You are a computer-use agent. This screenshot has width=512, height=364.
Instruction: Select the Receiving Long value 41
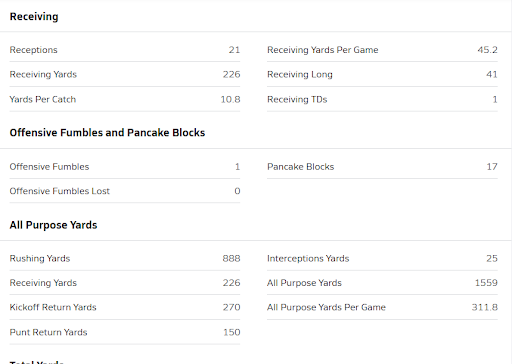click(x=492, y=74)
